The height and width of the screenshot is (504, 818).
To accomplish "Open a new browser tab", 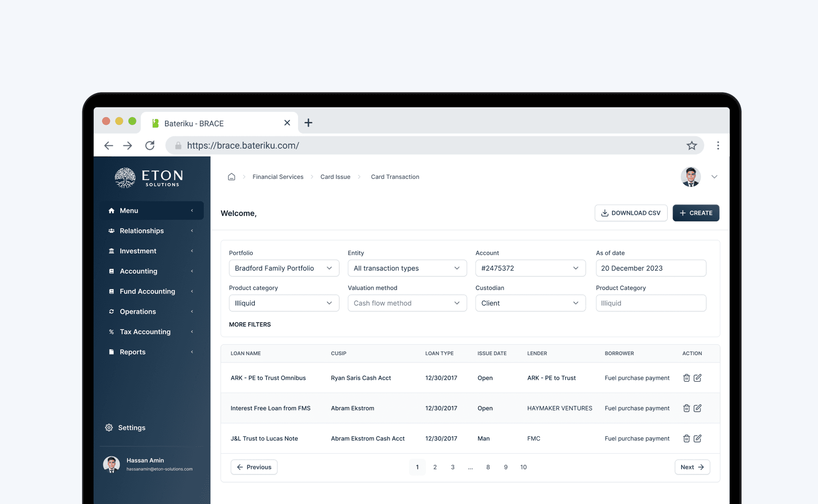I will click(308, 123).
